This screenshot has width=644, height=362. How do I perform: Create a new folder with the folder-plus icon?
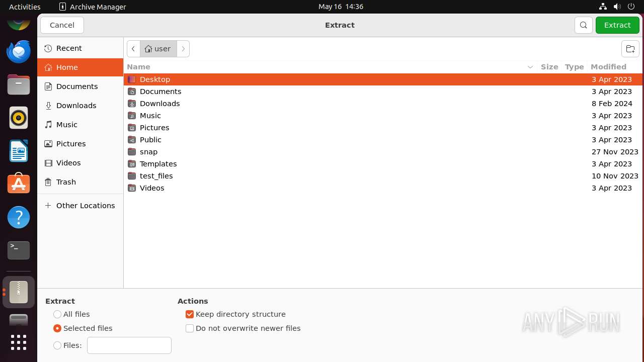click(x=630, y=49)
